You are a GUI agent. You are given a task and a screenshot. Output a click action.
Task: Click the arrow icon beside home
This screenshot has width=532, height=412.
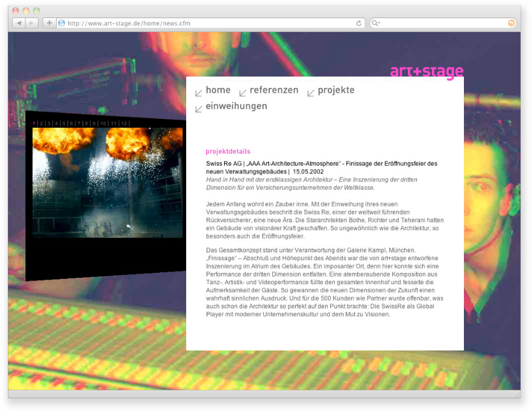tap(199, 93)
